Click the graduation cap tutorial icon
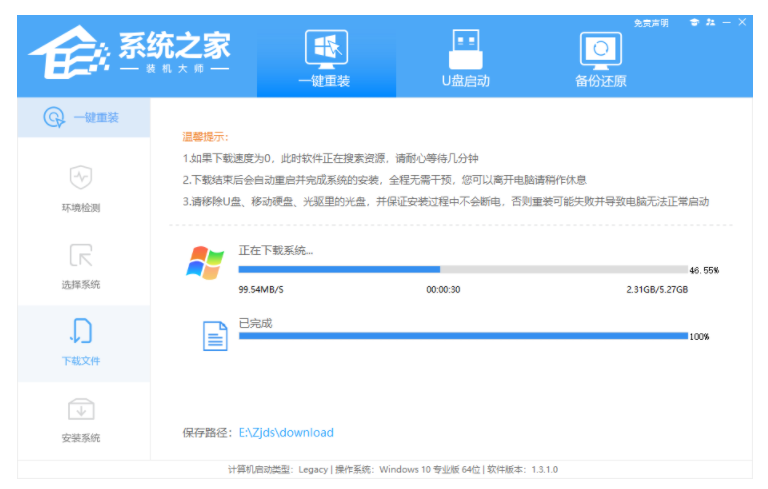The width and height of the screenshot is (768, 489). pos(694,23)
